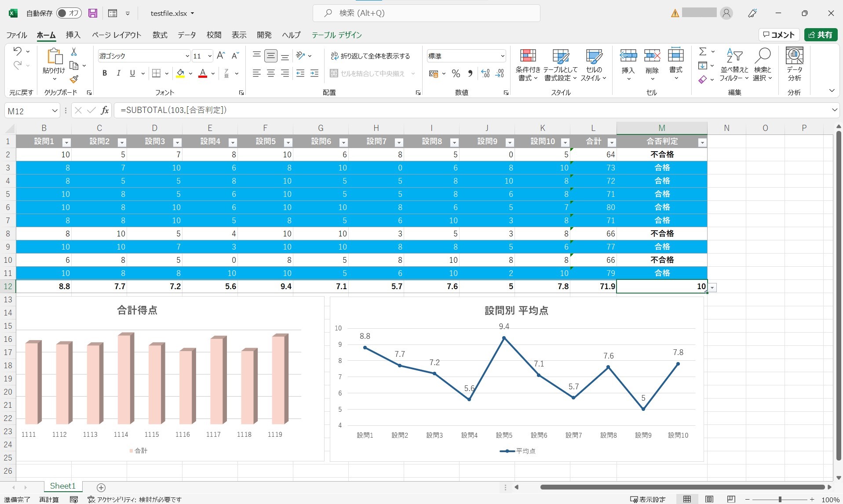The height and width of the screenshot is (504, 843).
Task: Click the Copy icon in clipboard group
Action: coord(74,65)
